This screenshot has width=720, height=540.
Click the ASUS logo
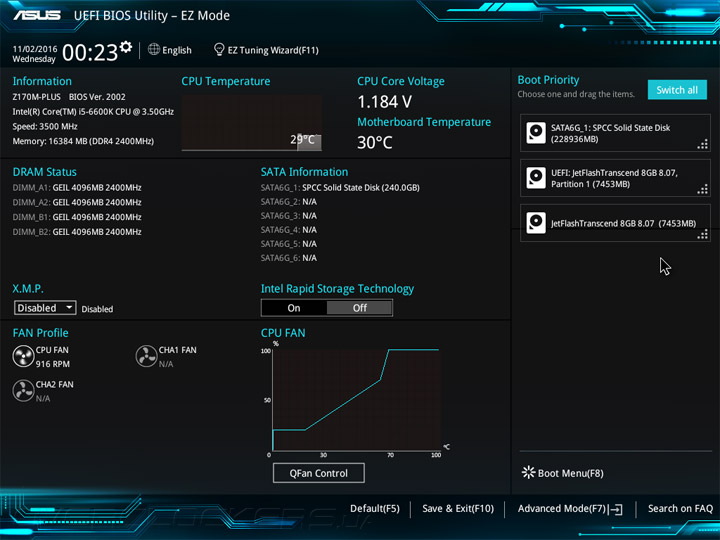(x=37, y=15)
